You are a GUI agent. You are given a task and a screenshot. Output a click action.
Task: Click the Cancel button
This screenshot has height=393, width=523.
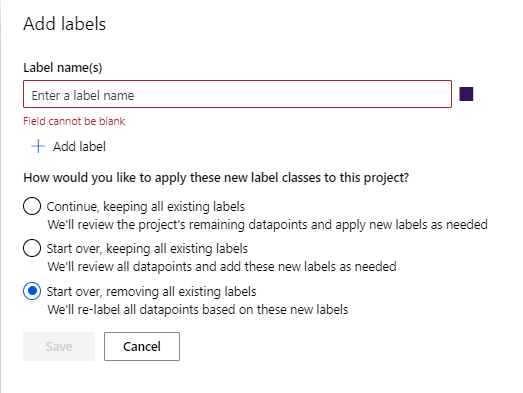click(x=142, y=346)
